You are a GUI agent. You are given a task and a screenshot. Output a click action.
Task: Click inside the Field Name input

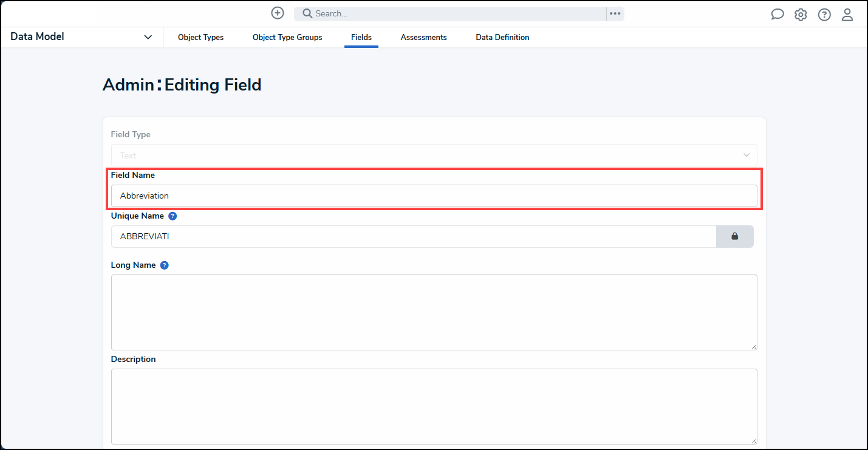pyautogui.click(x=434, y=196)
